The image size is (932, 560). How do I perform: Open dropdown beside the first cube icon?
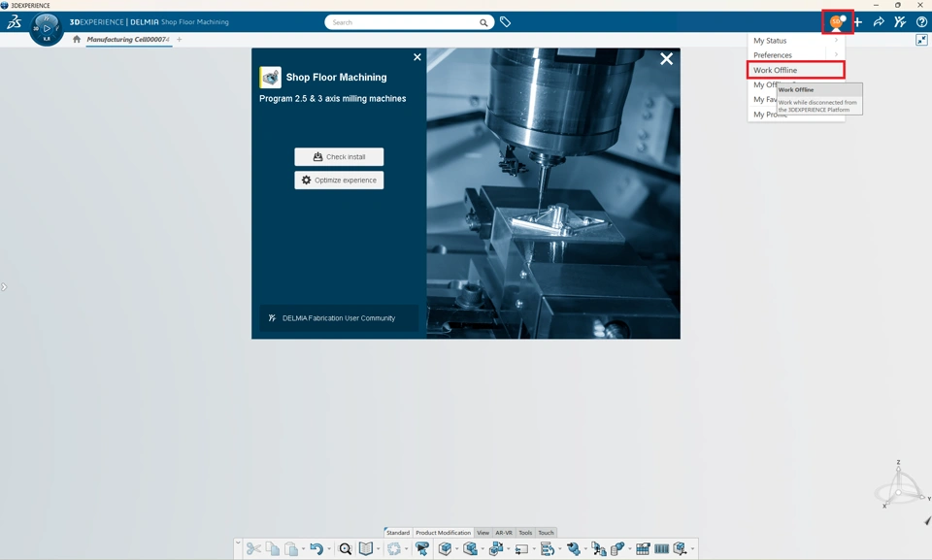pyautogui.click(x=456, y=549)
